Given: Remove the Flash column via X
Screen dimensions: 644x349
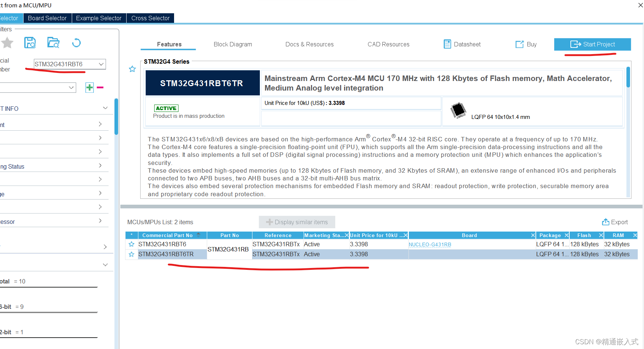Looking at the screenshot, I should (x=601, y=235).
